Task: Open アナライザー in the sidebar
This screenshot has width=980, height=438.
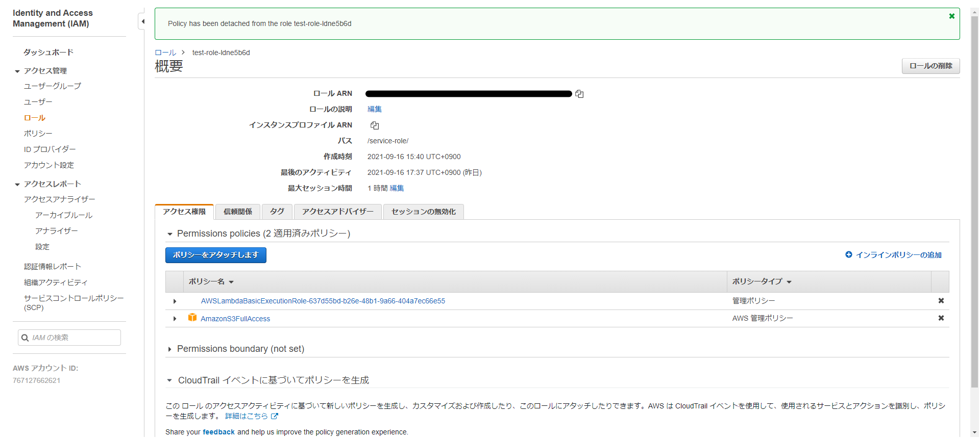Action: tap(57, 231)
